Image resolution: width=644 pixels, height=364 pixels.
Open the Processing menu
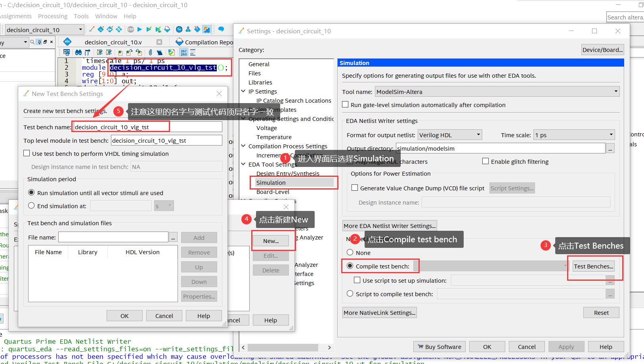[x=53, y=16]
